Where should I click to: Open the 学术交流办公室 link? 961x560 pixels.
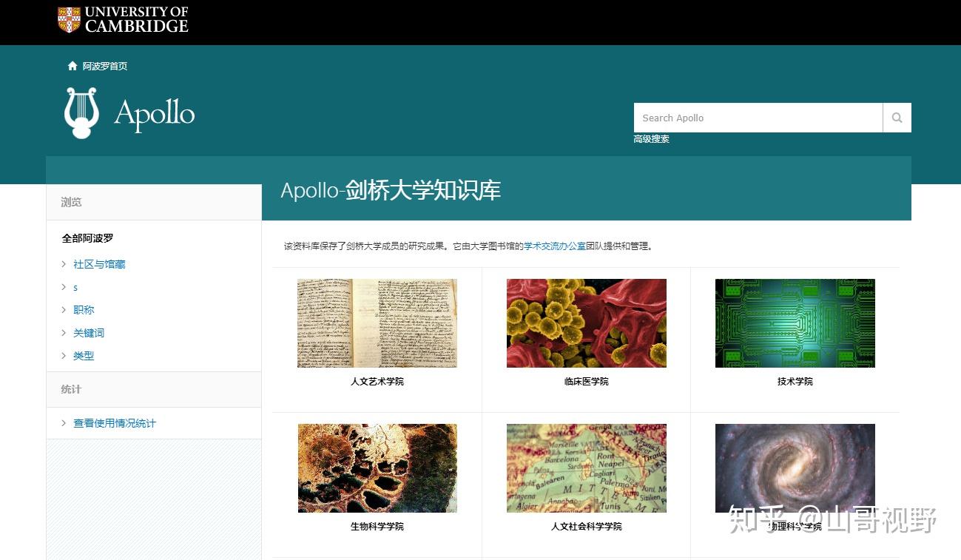coord(555,246)
